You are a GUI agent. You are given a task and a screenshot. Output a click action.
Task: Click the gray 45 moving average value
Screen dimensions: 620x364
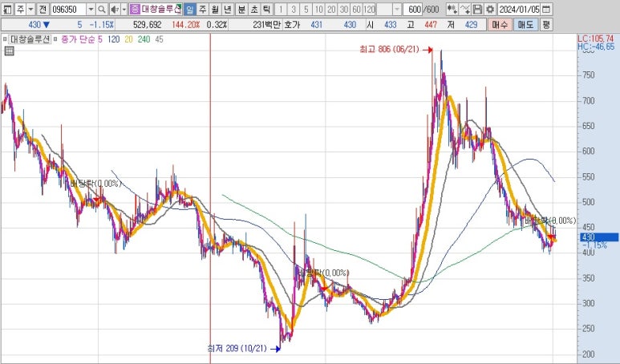tap(159, 39)
